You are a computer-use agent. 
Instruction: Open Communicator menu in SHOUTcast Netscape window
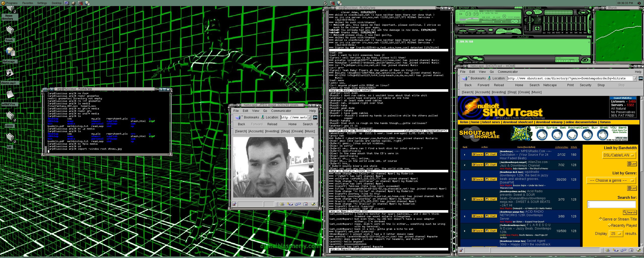(508, 72)
